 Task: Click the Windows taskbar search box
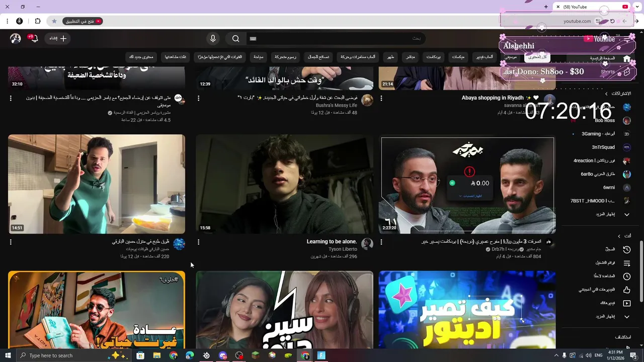click(74, 355)
